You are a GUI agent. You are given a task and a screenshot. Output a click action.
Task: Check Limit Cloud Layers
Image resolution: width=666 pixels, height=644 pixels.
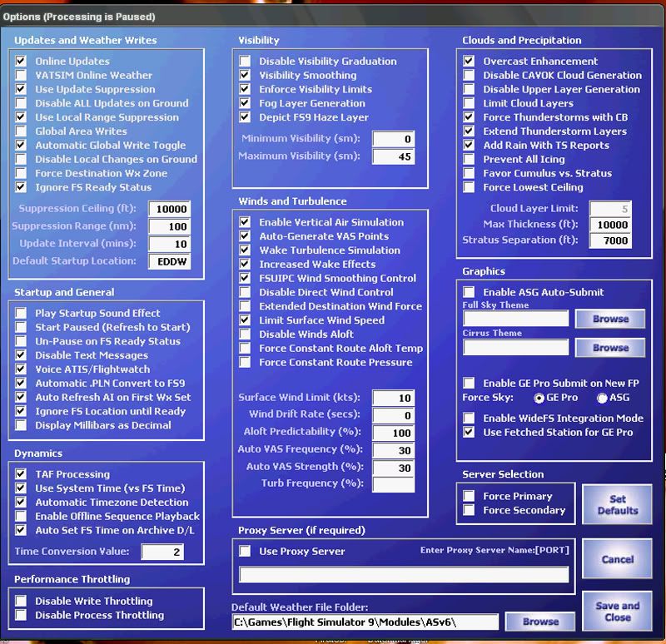(469, 102)
